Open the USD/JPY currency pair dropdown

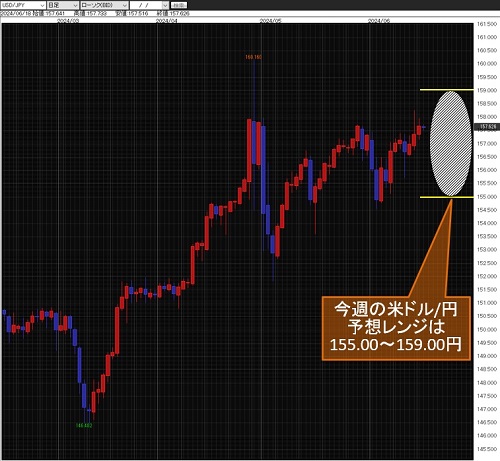coord(23,5)
